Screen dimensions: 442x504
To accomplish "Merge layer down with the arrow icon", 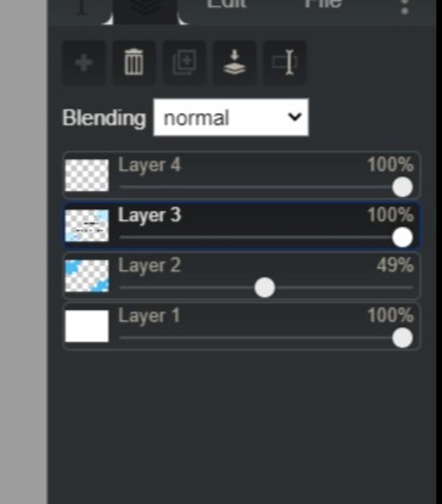I will click(x=234, y=62).
